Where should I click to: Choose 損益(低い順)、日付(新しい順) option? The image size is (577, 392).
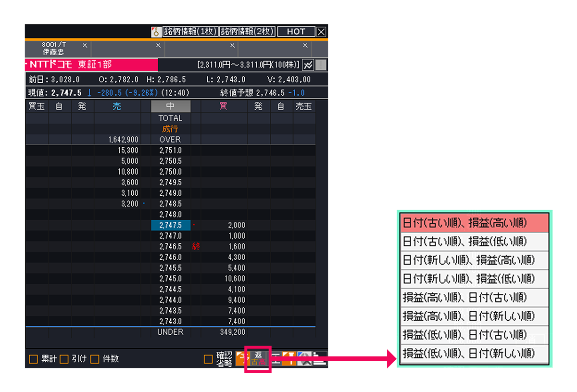click(475, 354)
